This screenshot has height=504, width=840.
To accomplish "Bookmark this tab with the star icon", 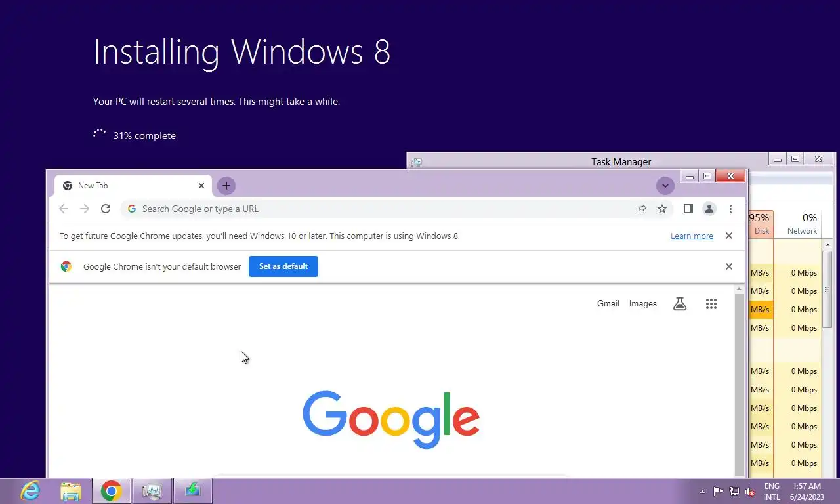I will pyautogui.click(x=662, y=209).
